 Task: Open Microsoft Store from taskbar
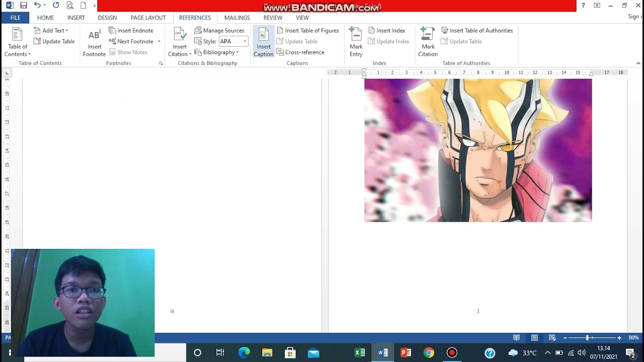click(x=290, y=353)
